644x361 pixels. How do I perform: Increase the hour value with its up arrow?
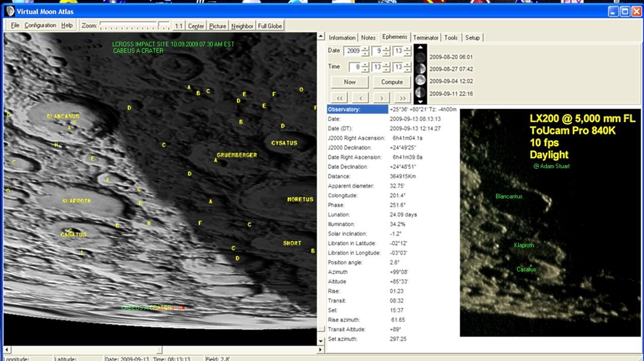[365, 64]
